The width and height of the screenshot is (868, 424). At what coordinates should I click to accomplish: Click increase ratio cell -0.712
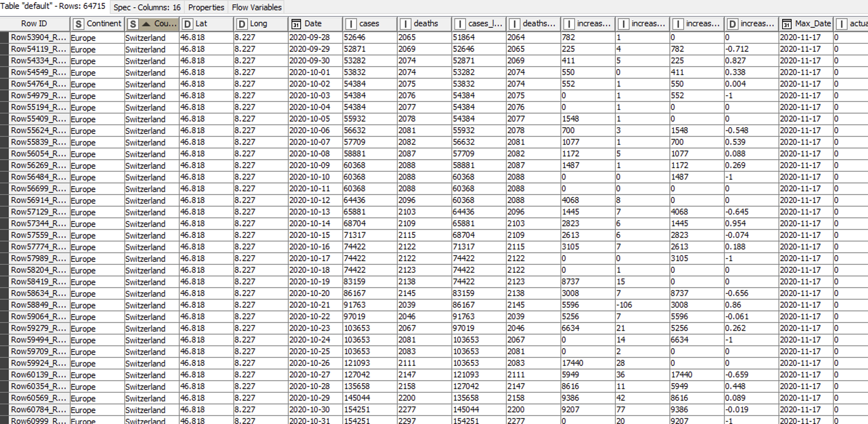751,49
